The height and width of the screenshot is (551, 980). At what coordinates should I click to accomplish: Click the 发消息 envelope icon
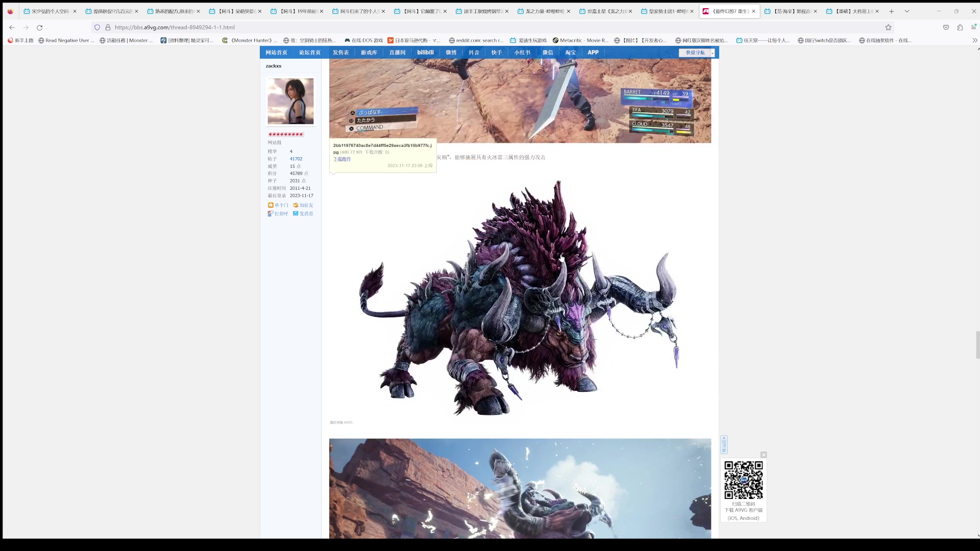296,213
